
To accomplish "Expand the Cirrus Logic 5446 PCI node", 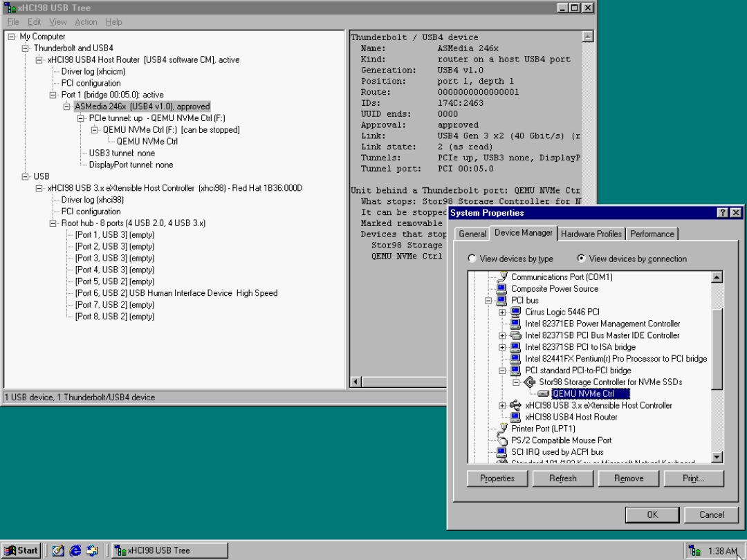I will 502,312.
